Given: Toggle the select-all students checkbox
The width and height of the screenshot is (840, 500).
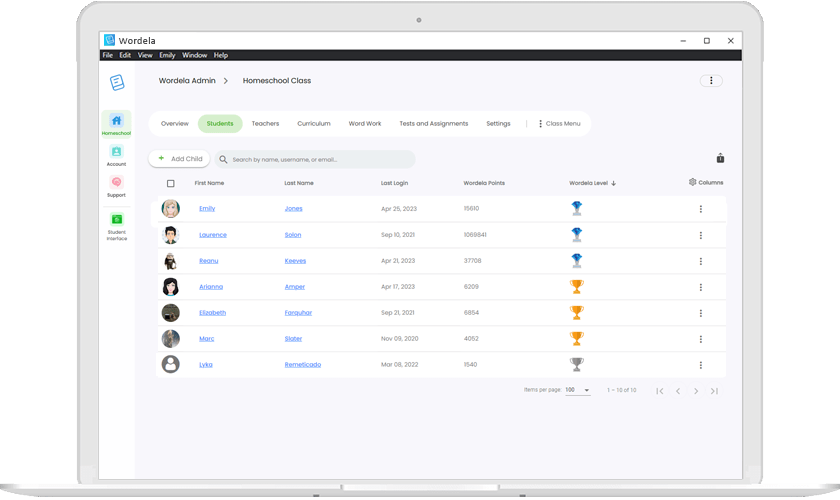Looking at the screenshot, I should point(170,183).
